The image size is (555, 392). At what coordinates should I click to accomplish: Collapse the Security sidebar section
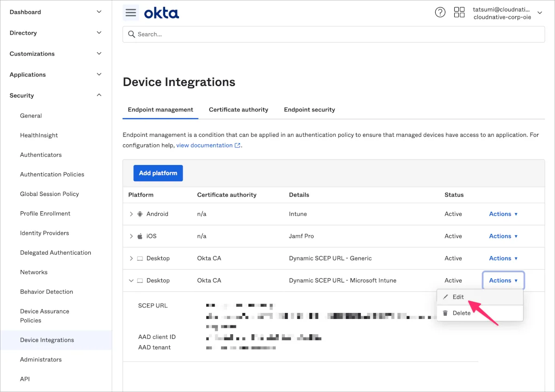[x=99, y=95]
